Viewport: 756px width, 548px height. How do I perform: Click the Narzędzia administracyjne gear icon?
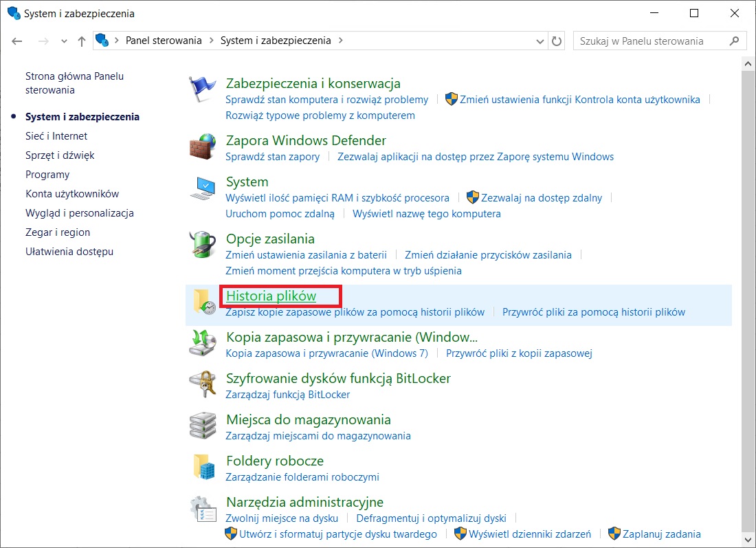click(x=203, y=510)
